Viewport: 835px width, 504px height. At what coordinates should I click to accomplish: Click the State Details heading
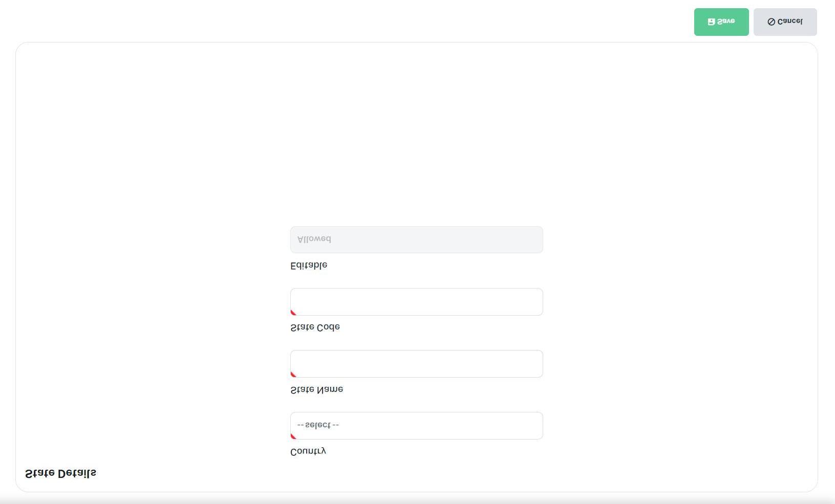[60, 473]
